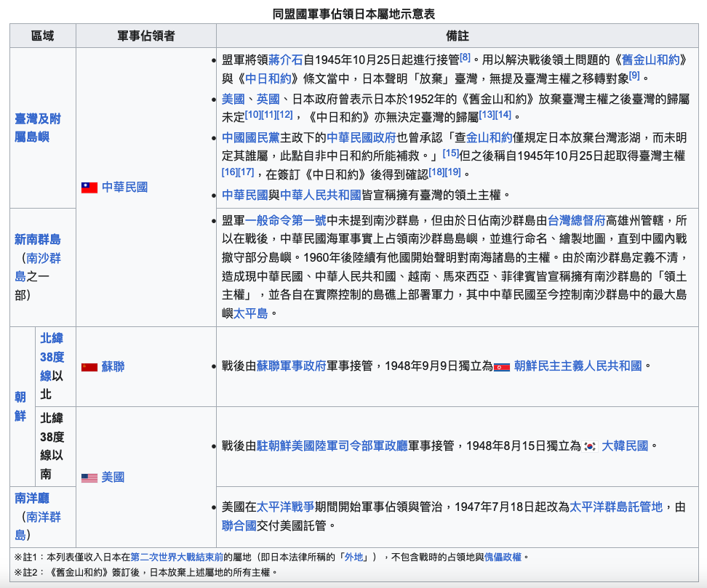Open 中華民國 link before 與中華人民共和國

(x=245, y=195)
